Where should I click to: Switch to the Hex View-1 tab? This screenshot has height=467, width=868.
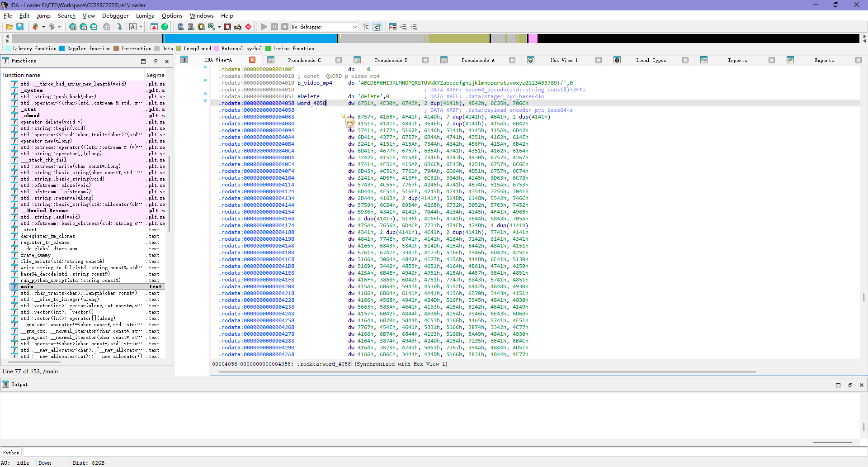(564, 60)
